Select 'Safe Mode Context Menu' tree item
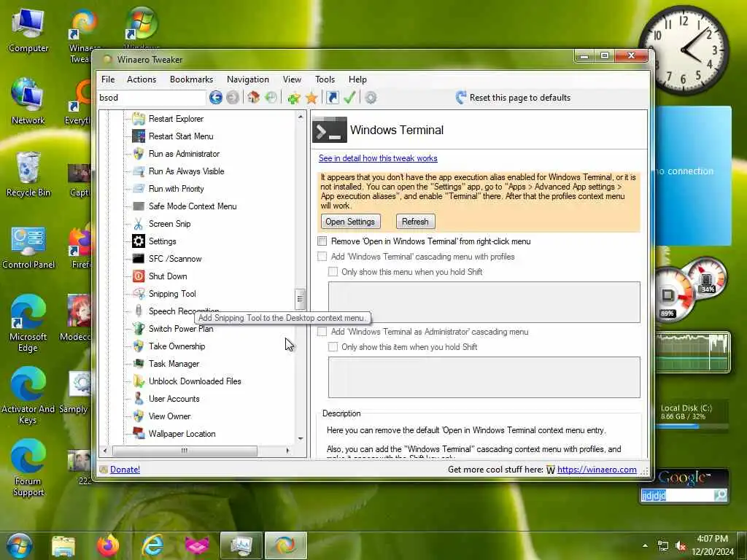Image resolution: width=747 pixels, height=560 pixels. click(193, 206)
